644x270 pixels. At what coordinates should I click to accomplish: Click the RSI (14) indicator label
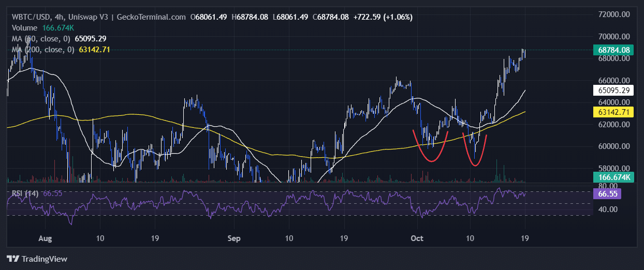click(25, 193)
